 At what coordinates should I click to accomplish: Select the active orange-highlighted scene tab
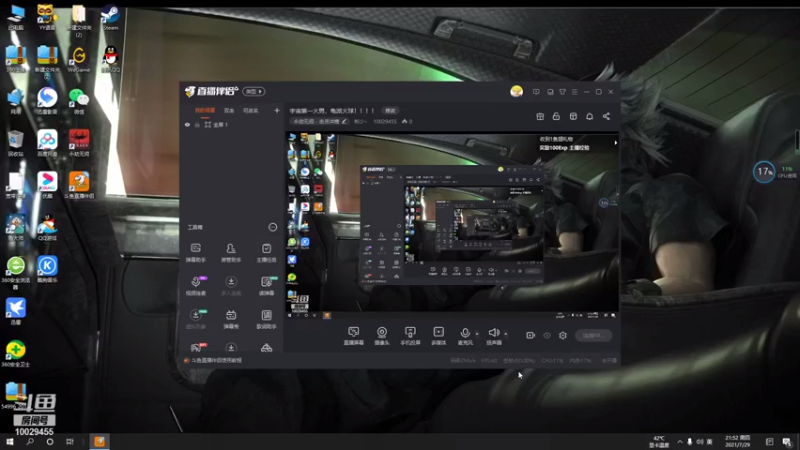coord(205,110)
